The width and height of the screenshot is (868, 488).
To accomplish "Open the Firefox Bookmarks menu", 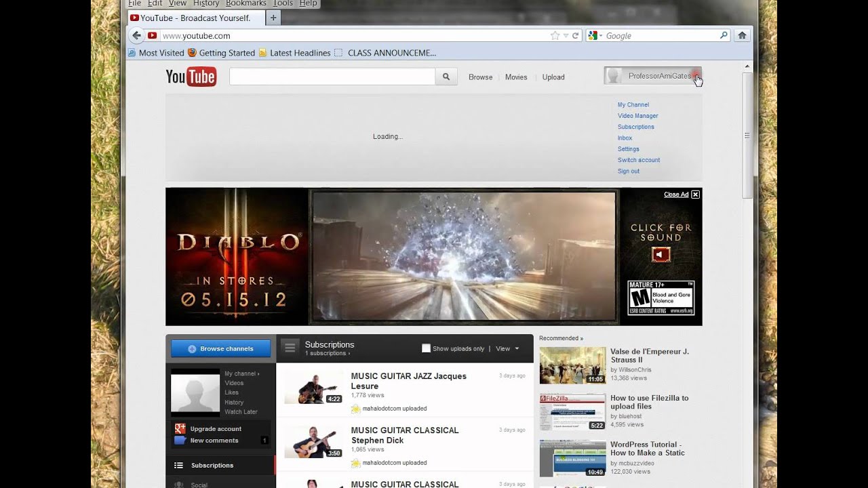I will coord(246,3).
